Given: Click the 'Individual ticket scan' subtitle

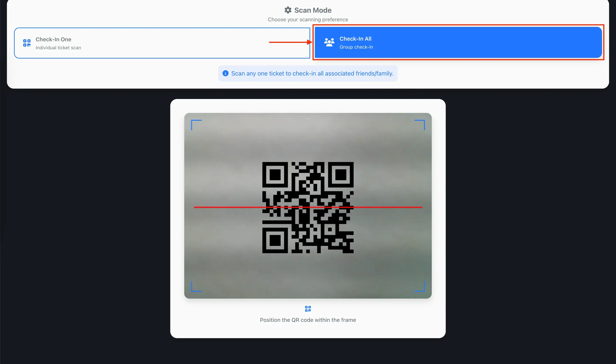Looking at the screenshot, I should coord(58,48).
